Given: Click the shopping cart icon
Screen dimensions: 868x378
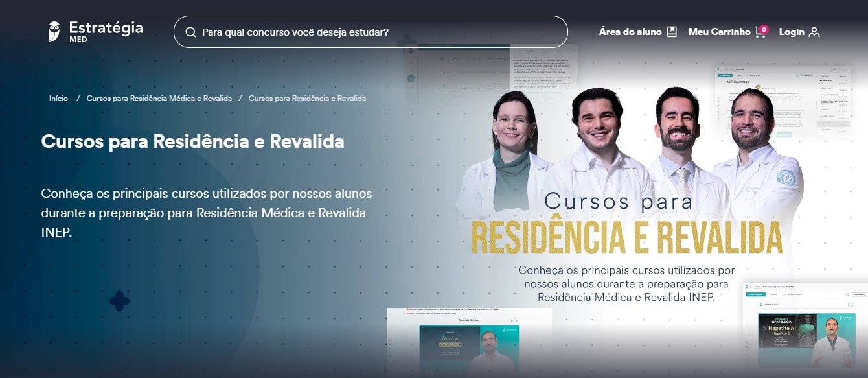Looking at the screenshot, I should tap(760, 32).
